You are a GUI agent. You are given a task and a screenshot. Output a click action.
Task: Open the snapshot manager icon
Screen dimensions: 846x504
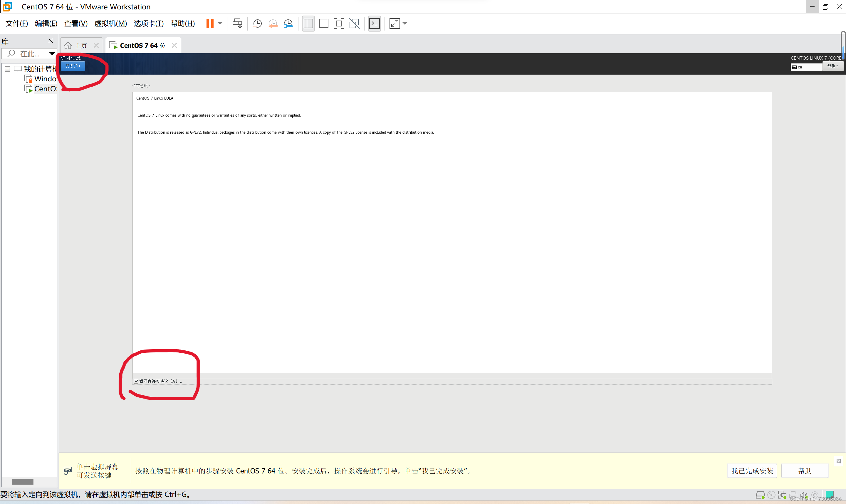[288, 23]
